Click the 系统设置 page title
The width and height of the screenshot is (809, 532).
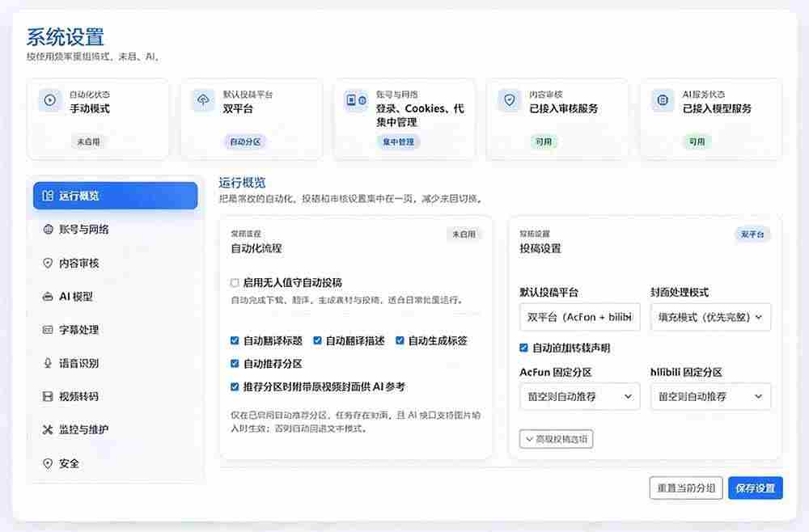[x=66, y=38]
